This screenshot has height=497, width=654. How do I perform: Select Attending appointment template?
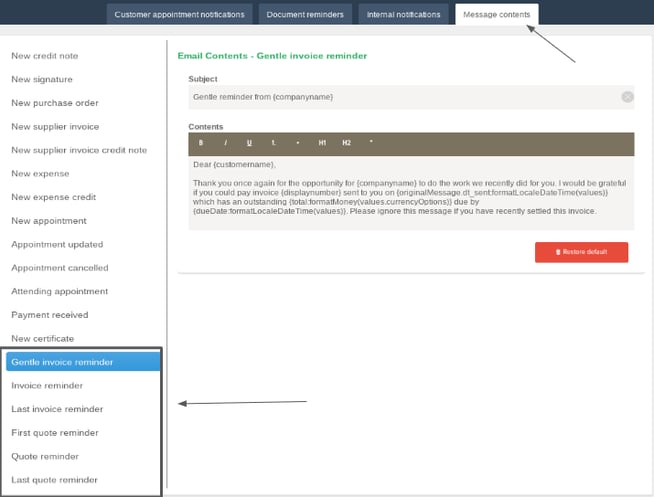pos(60,291)
